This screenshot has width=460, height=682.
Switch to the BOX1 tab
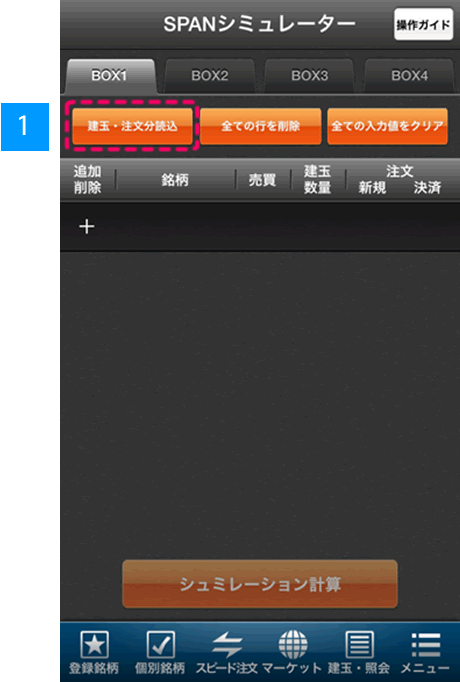coord(110,76)
